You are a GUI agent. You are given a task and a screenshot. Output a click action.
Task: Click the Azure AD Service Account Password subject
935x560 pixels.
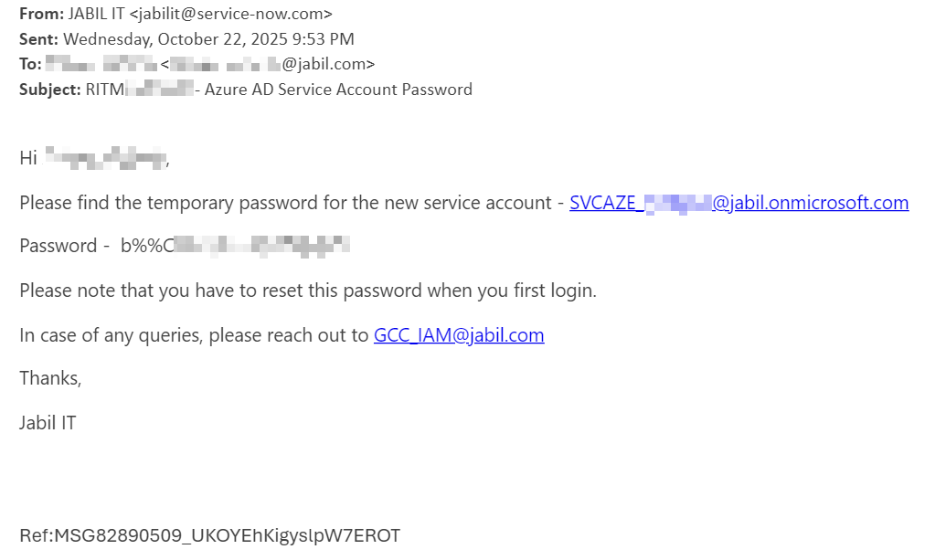[x=338, y=90]
